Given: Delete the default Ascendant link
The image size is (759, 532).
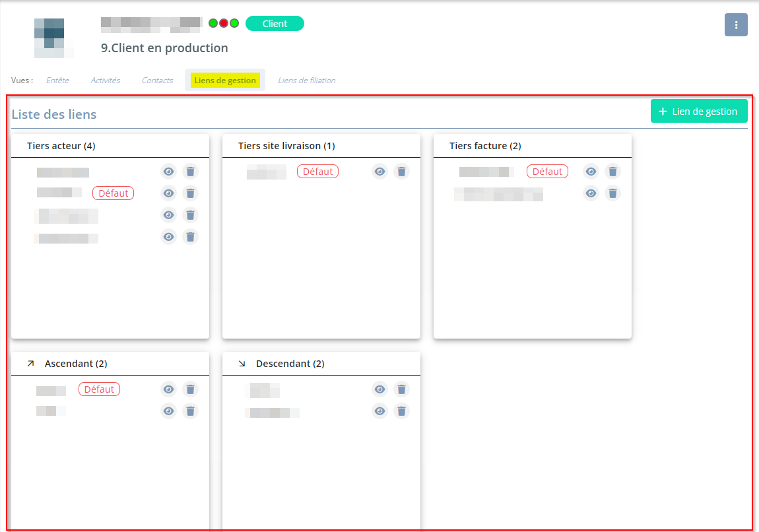Looking at the screenshot, I should tap(190, 389).
